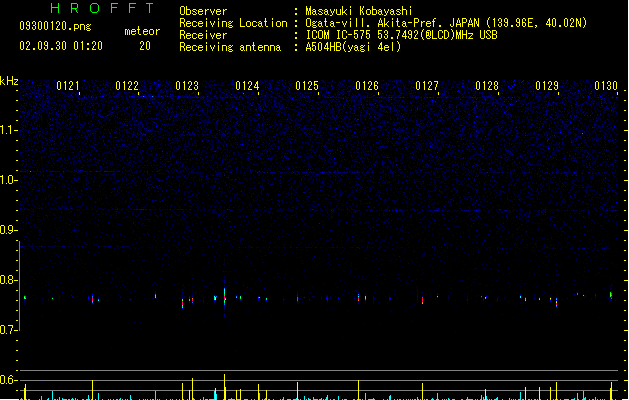Click the date stamp 02.09.30 01:20
The width and height of the screenshot is (629, 400).
61,46
